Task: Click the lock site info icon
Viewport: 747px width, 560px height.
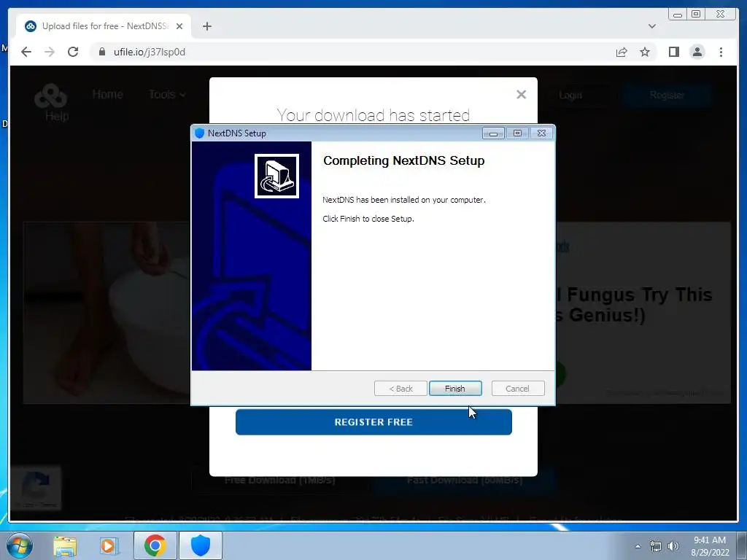Action: coord(102,52)
